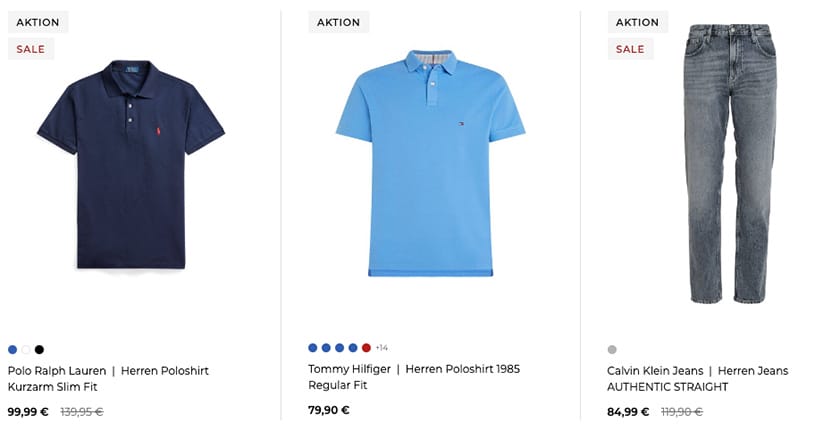Select white swatch for Polo Ralph Lauren shirt
The height and width of the screenshot is (431, 840).
26,349
